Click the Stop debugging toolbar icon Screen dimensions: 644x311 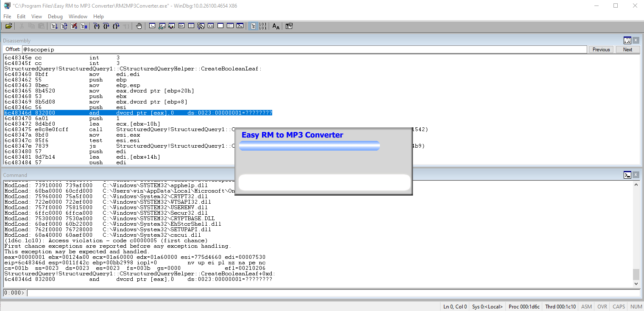coord(74,26)
